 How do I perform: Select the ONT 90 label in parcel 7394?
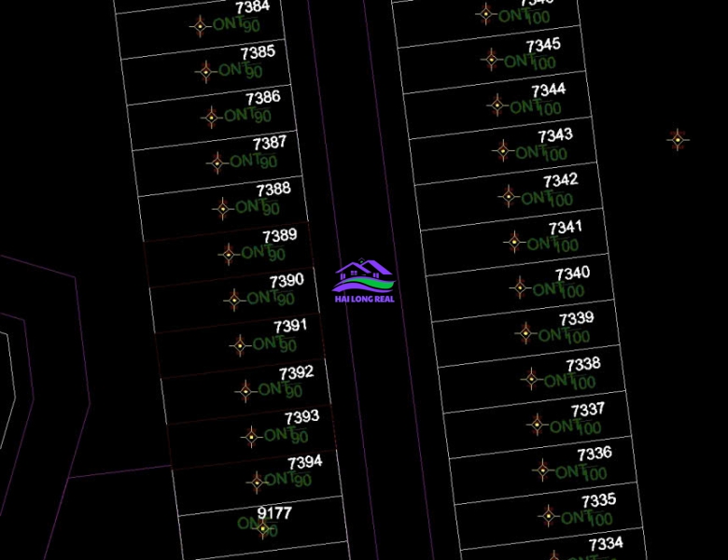[x=287, y=480]
